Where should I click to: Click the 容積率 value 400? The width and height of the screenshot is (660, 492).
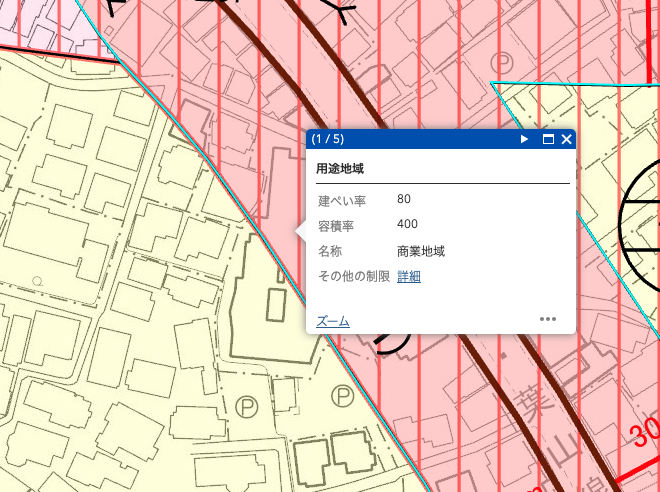click(x=407, y=223)
